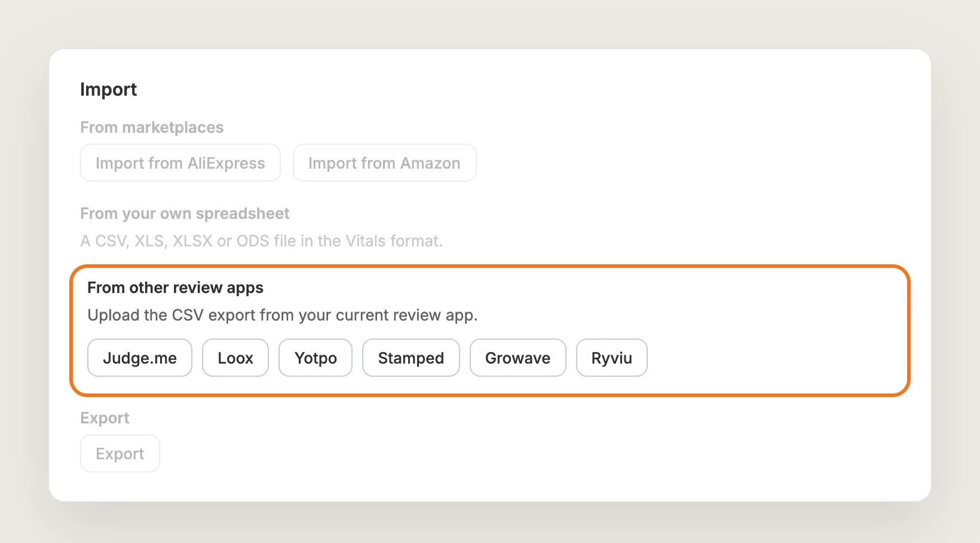Click the Import from AliExpress button
980x543 pixels.
180,163
